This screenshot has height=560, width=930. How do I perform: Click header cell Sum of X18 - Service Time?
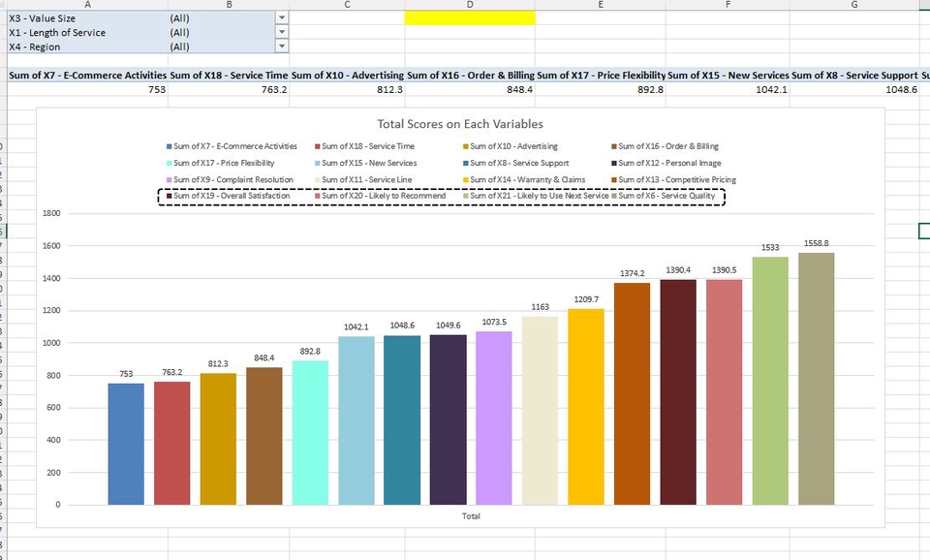229,76
